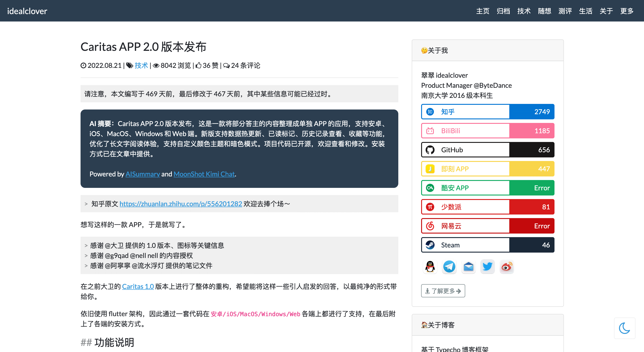The width and height of the screenshot is (644, 352).
Task: Click the Steam logo badge icon
Action: click(x=430, y=245)
